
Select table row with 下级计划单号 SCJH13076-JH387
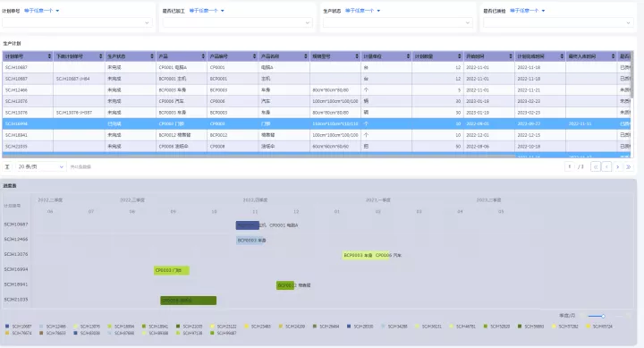click(317, 112)
